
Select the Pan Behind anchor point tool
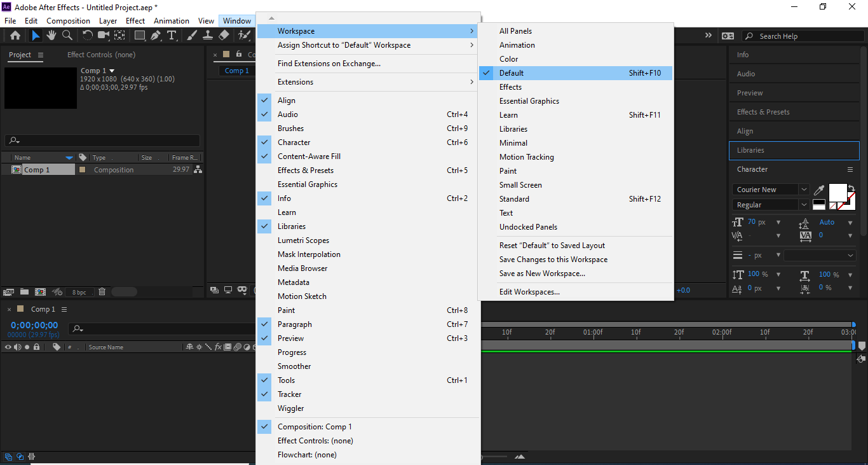(x=119, y=36)
